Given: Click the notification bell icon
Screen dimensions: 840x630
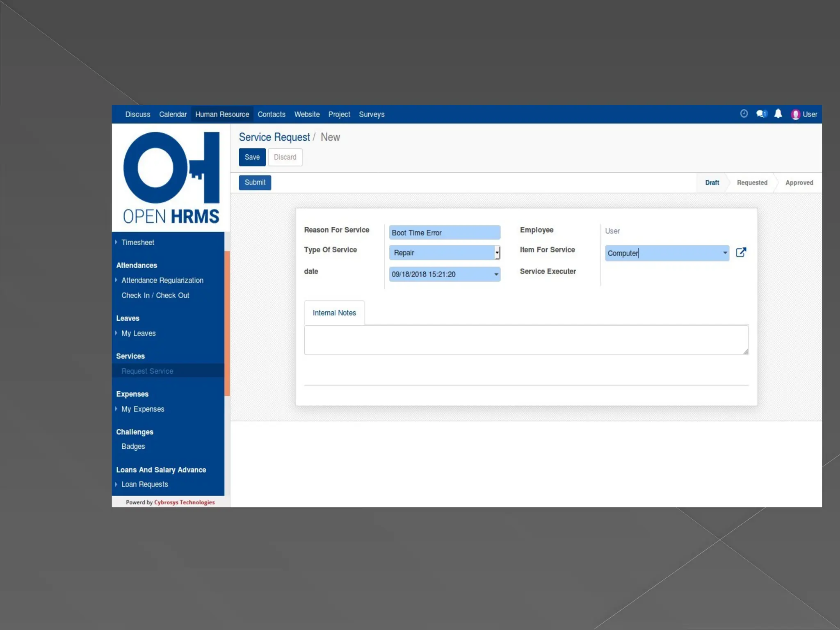Looking at the screenshot, I should point(778,114).
